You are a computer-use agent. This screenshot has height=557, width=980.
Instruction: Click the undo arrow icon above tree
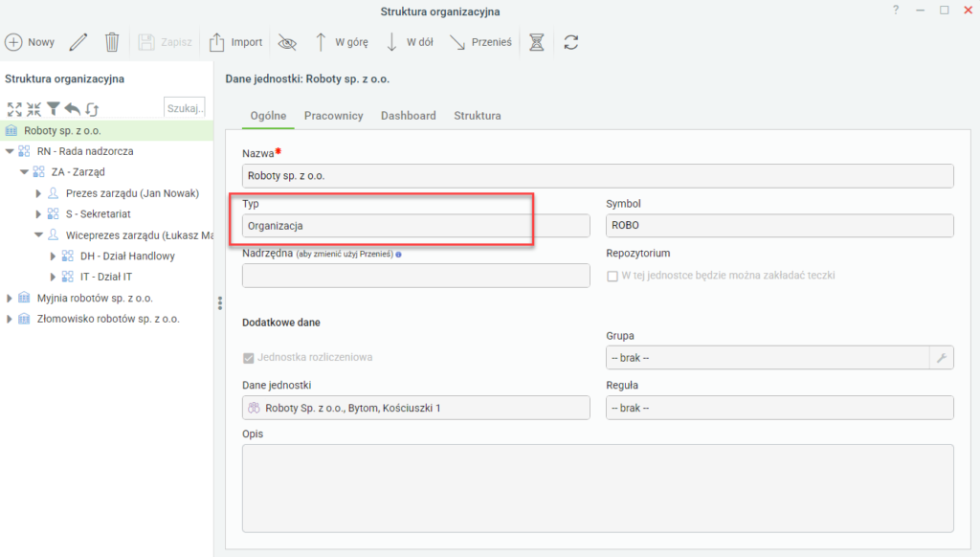coord(73,109)
